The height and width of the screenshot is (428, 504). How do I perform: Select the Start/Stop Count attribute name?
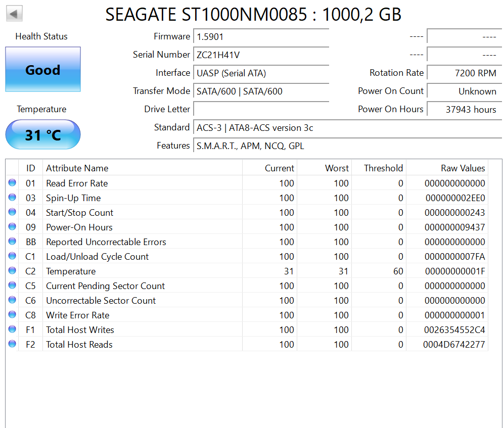click(79, 213)
